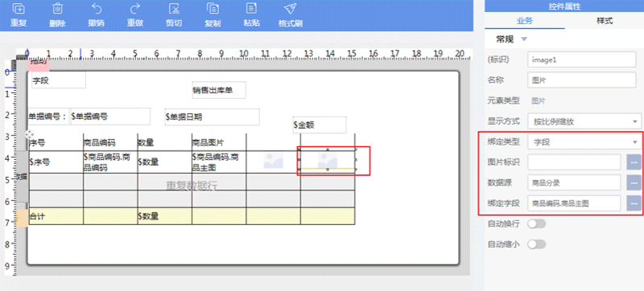Select the $单据日期 field

(x=212, y=117)
